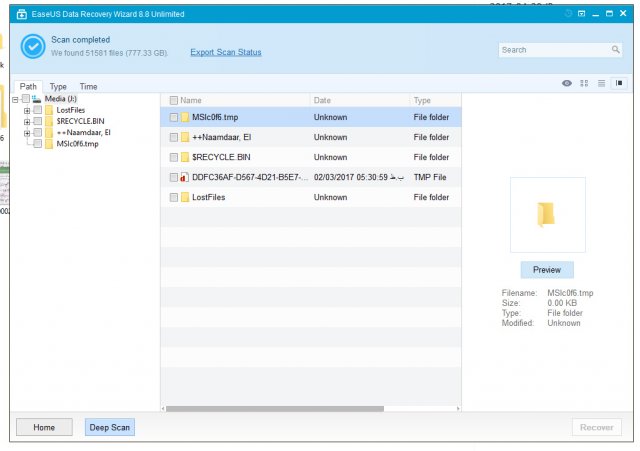
Task: Click the horizontal scrollbar under file list
Action: [275, 408]
